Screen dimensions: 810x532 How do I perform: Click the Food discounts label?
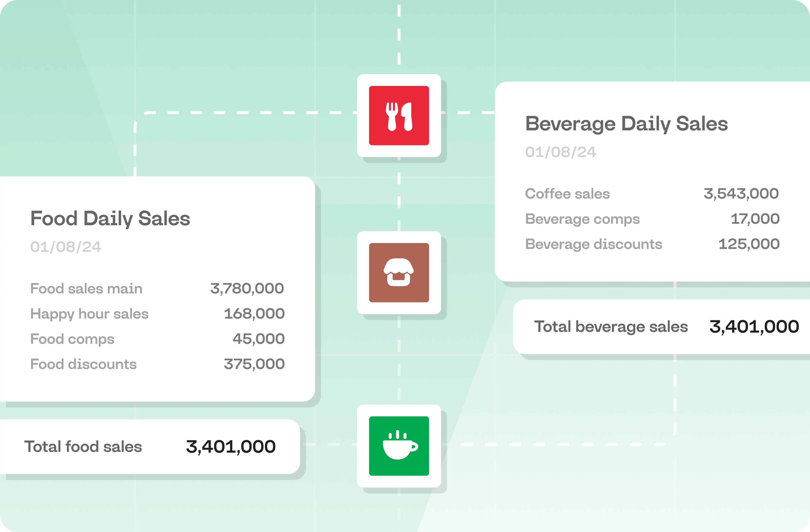83,364
